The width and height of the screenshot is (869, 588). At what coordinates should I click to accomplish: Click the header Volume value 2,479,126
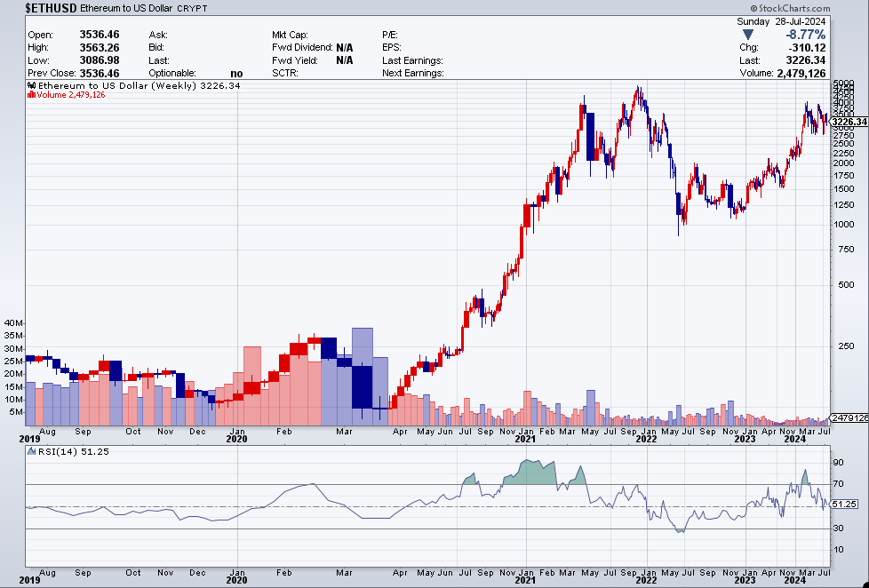coord(801,73)
